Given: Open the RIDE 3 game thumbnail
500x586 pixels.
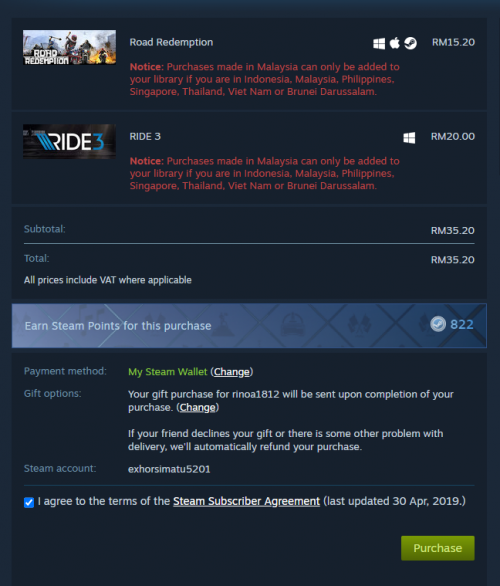Looking at the screenshot, I should tap(70, 142).
